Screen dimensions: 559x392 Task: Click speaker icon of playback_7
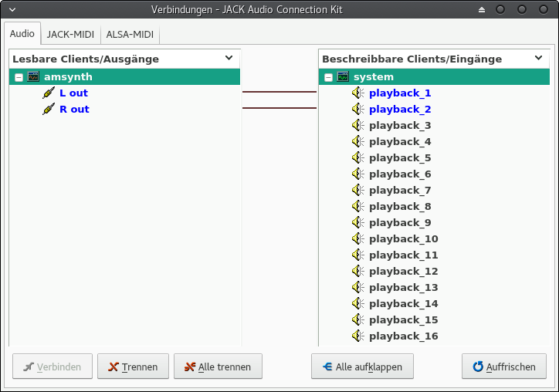pos(358,190)
